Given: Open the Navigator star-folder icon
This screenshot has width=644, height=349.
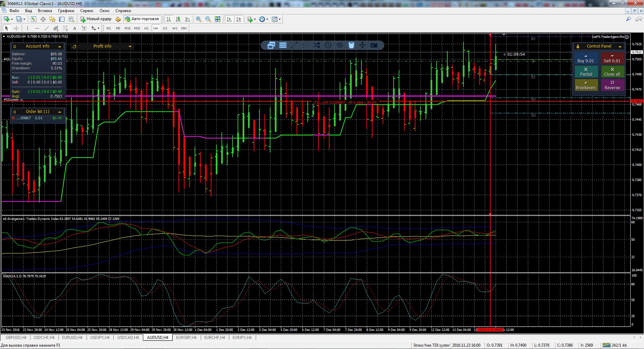Looking at the screenshot, I should coord(52,19).
